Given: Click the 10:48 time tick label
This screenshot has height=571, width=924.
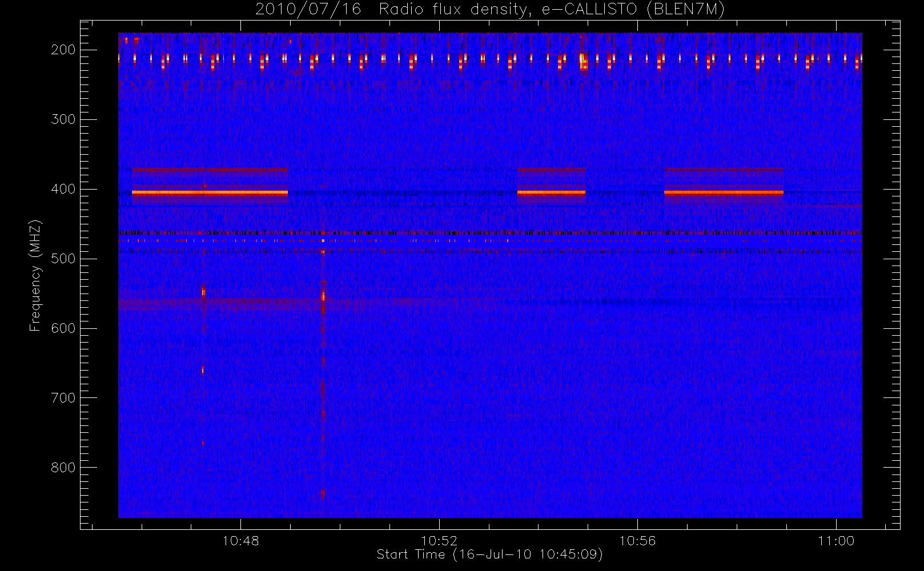Looking at the screenshot, I should pos(240,541).
